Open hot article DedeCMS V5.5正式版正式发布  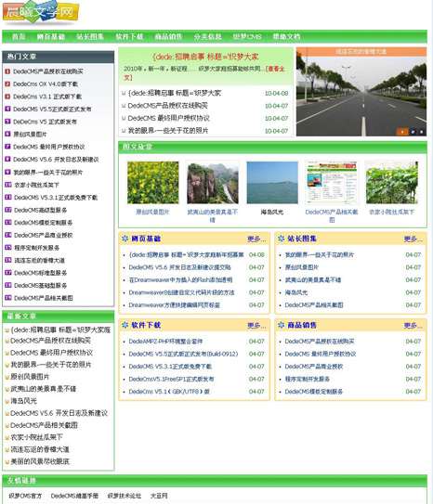[x=52, y=110]
